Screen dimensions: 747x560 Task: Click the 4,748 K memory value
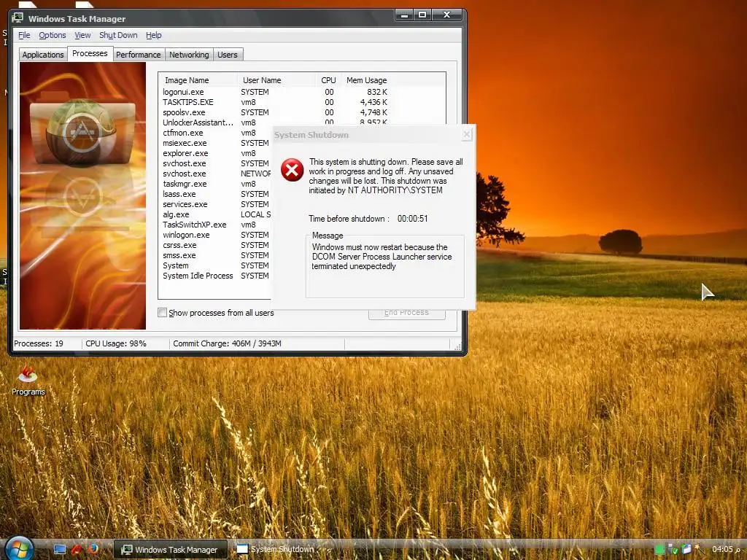[x=373, y=112]
